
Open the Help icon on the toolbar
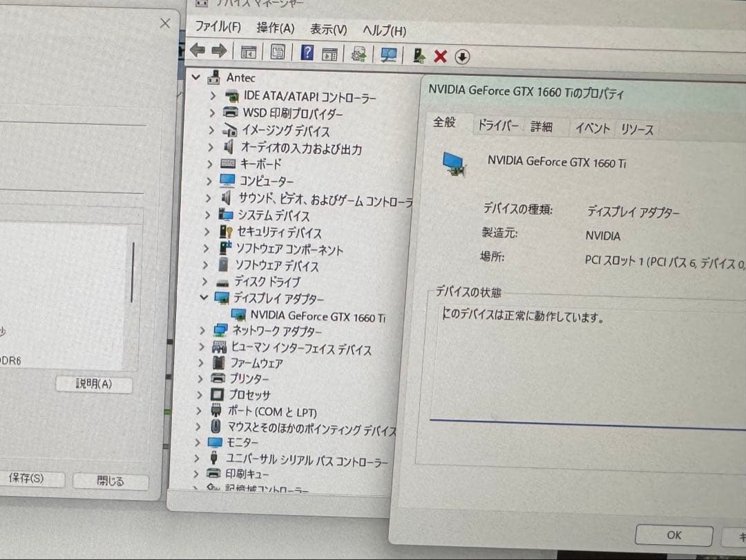coord(307,52)
